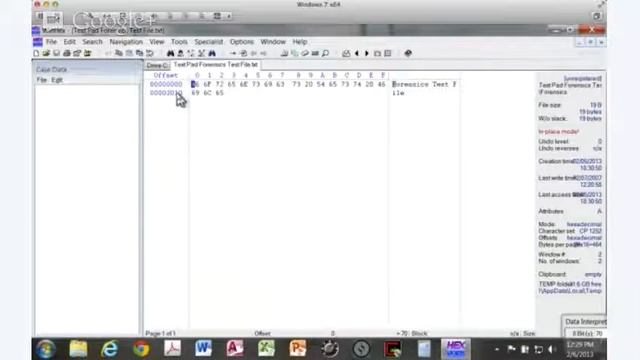Click the New file icon in WinHex toolbar
Image resolution: width=640 pixels, height=360 pixels.
(36, 53)
